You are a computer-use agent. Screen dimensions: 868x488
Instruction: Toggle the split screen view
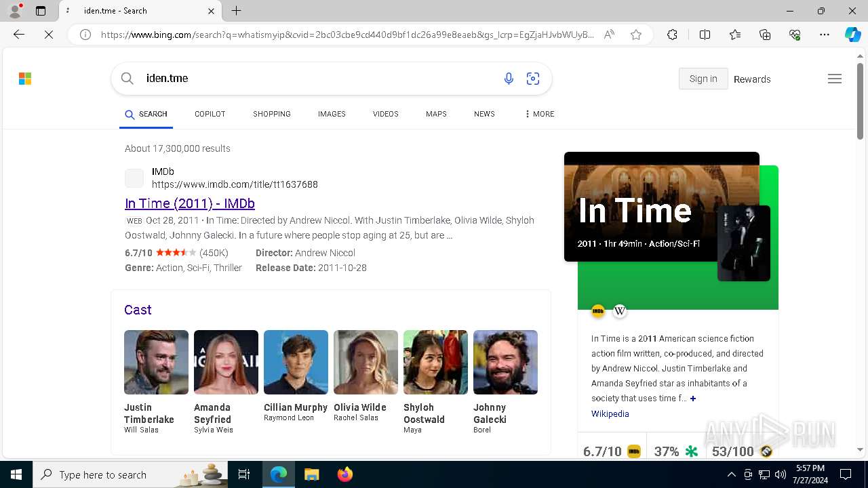[705, 35]
